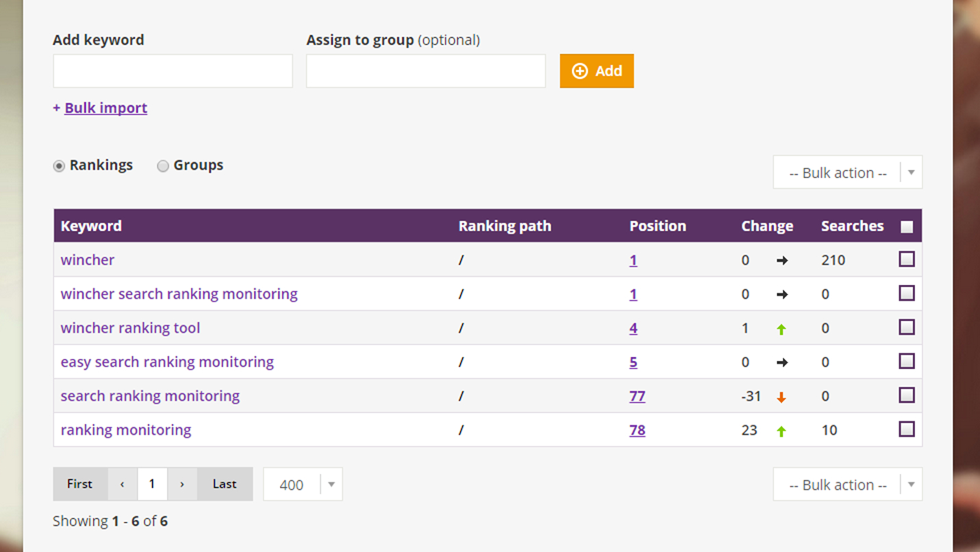The height and width of the screenshot is (552, 980).
Task: Click the next page arrow
Action: [x=182, y=484]
